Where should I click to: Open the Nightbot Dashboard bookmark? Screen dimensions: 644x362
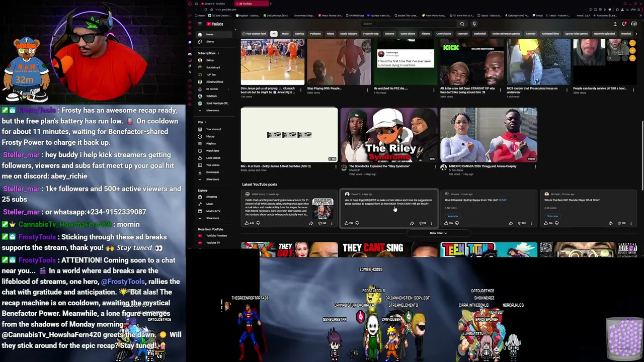[248, 16]
